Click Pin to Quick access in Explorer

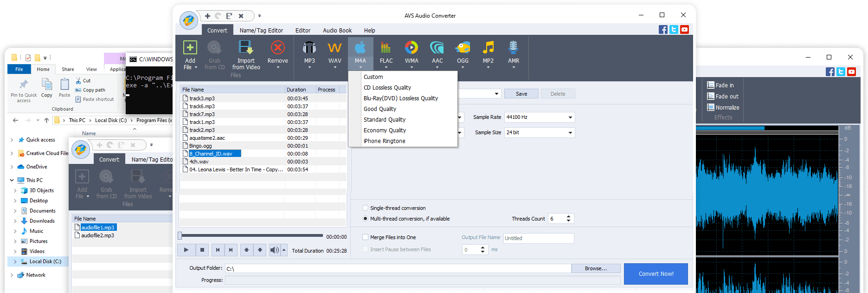coord(24,91)
